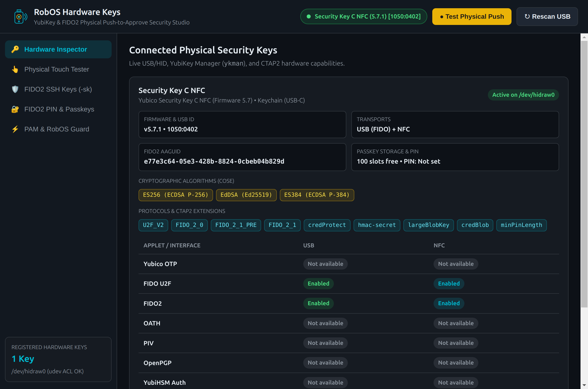This screenshot has width=588, height=389.
Task: Click the ES384 (ECDSA P-384) tag
Action: (x=317, y=195)
